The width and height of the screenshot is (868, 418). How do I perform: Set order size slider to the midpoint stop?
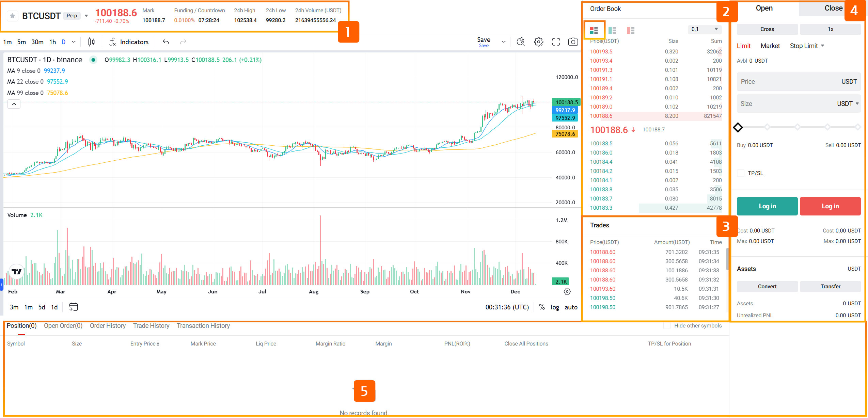tap(798, 127)
